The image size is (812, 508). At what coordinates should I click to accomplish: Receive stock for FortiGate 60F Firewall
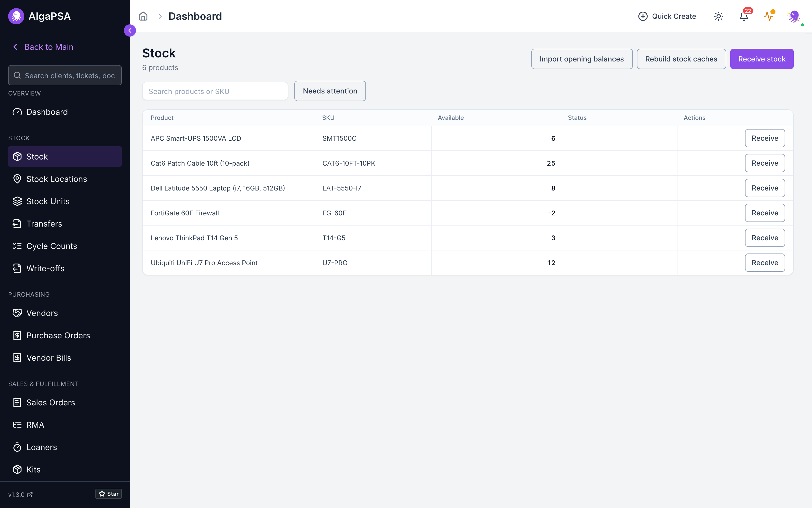[765, 213]
